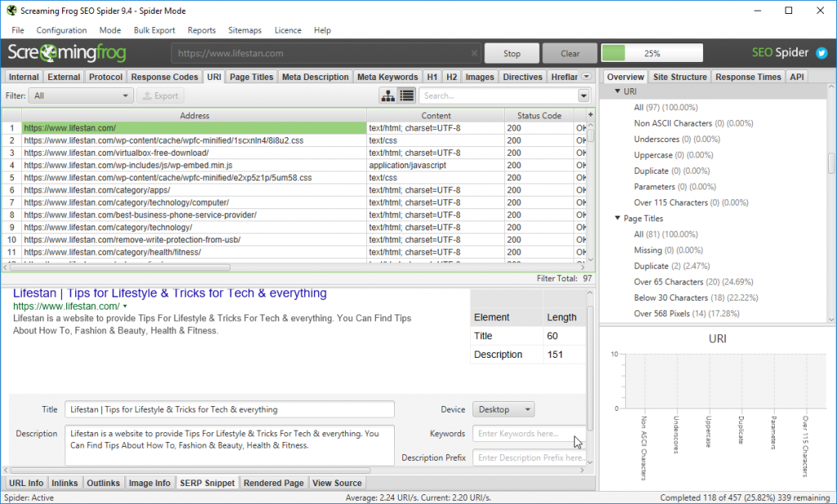Open the Licence menu
Screen dimensions: 837x504
click(288, 30)
